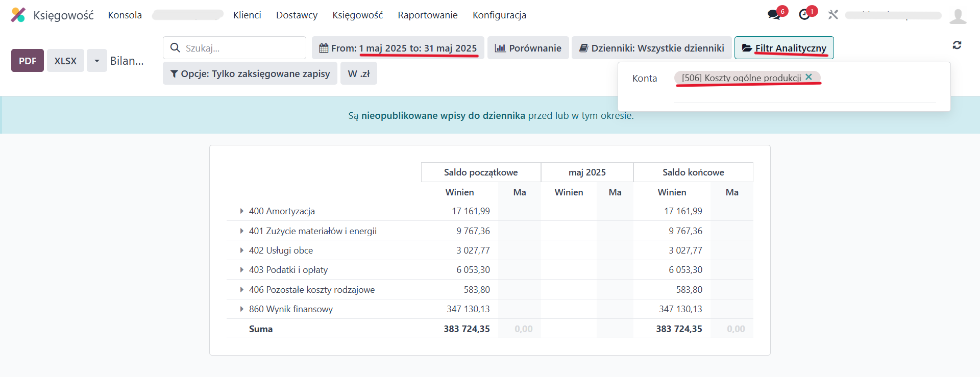Viewport: 980px width, 377px height.
Task: Click the Suma total row label
Action: pos(261,329)
